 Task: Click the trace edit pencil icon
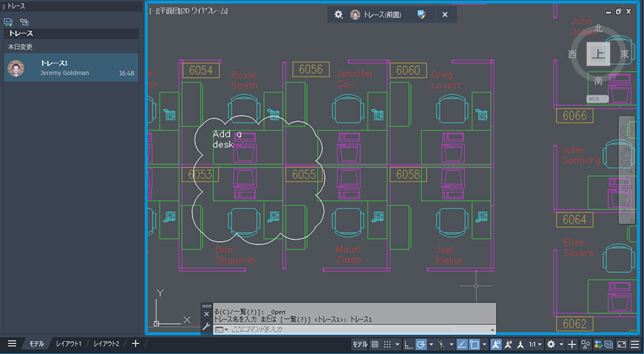click(421, 14)
